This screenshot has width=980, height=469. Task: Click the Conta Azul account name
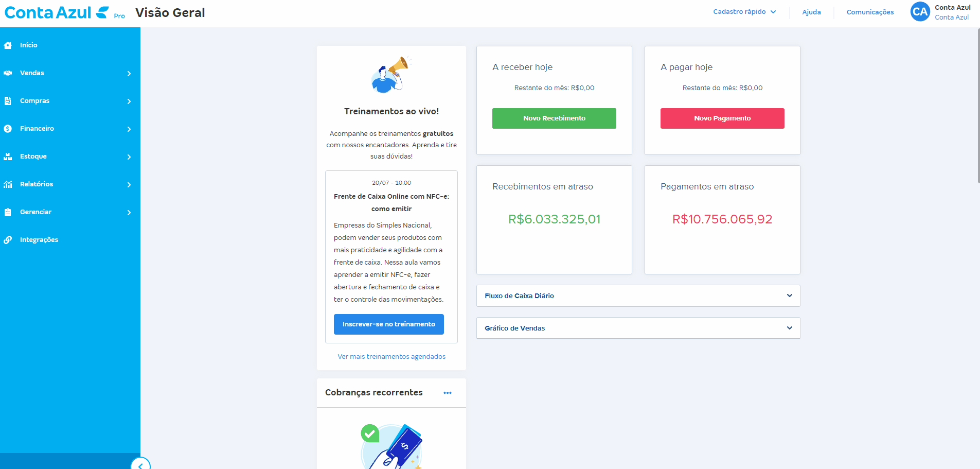(952, 8)
